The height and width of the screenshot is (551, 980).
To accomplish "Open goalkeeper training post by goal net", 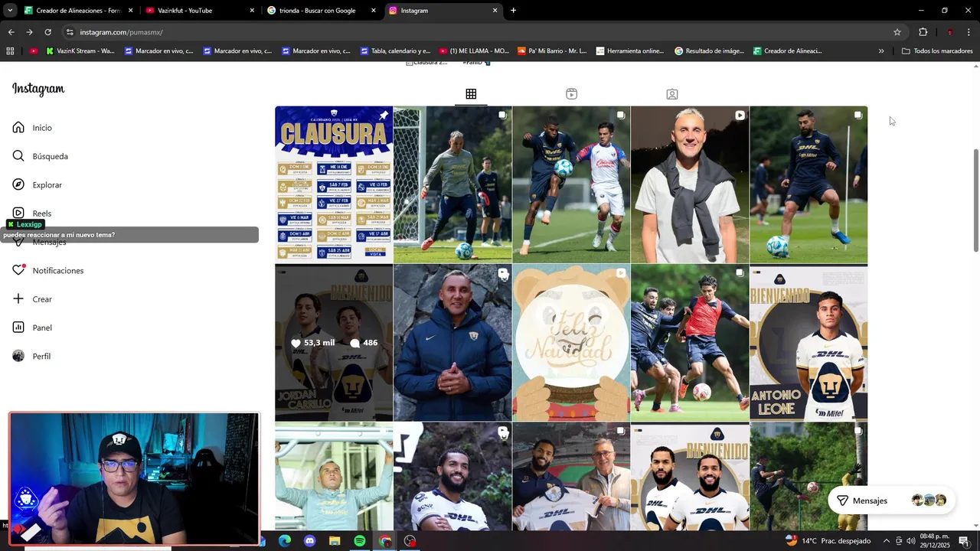I will (452, 184).
